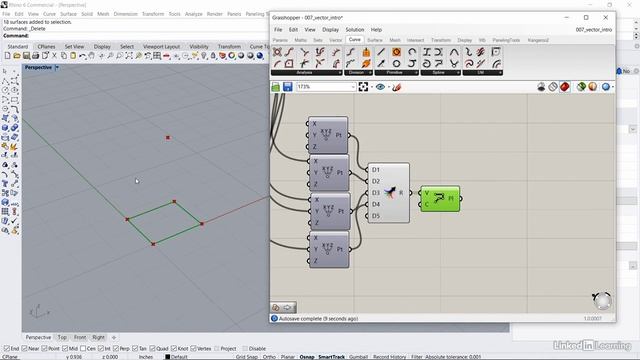Viewport: 640px width, 360px height.
Task: Click the Cut scissors icon in Rhino toolbar
Action: pyautogui.click(x=54, y=56)
